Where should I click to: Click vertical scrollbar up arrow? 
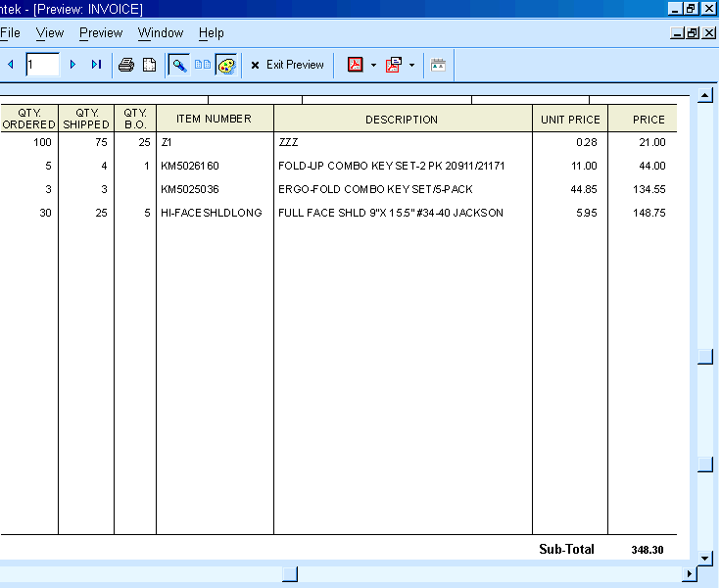point(705,96)
